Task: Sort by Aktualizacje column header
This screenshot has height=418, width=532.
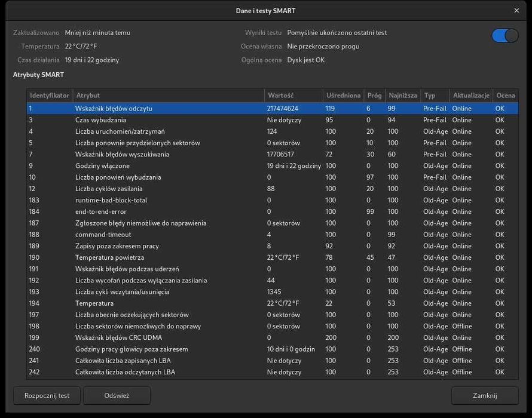Action: point(471,96)
